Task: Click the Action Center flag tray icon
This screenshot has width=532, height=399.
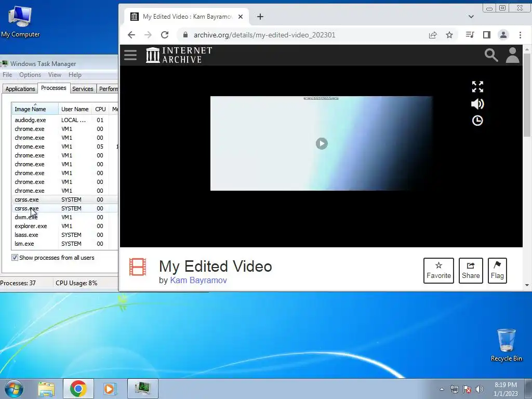Action: pos(467,389)
